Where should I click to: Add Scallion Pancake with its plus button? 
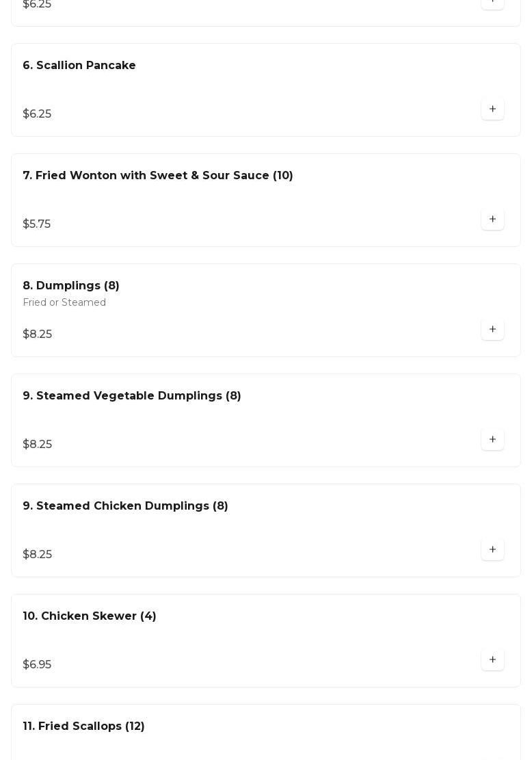[x=492, y=109]
